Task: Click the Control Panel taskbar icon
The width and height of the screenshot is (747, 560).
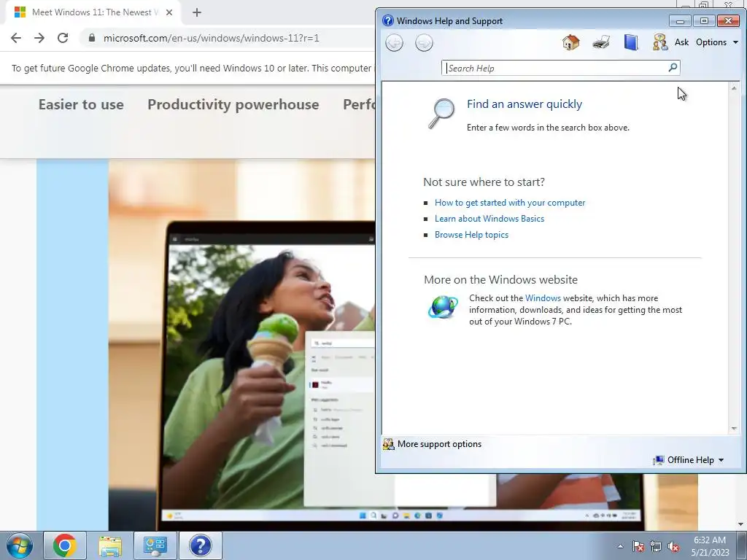Action: pyautogui.click(x=155, y=545)
